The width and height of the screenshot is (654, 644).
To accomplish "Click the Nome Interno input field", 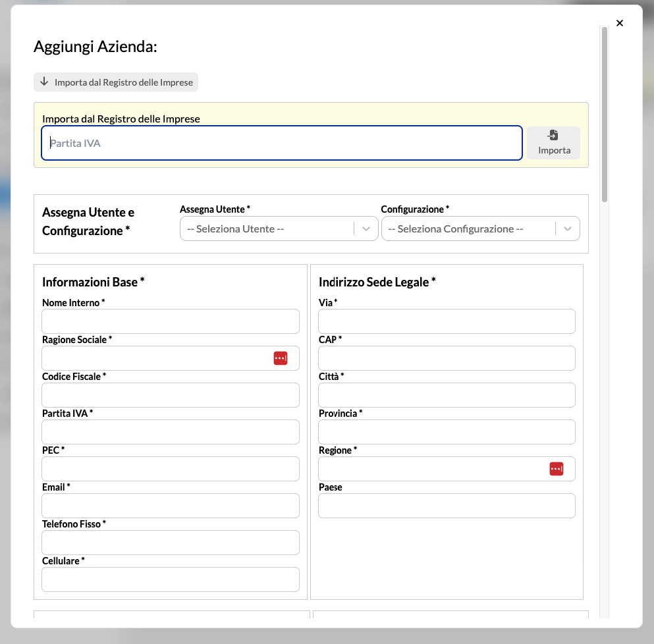I will (170, 321).
